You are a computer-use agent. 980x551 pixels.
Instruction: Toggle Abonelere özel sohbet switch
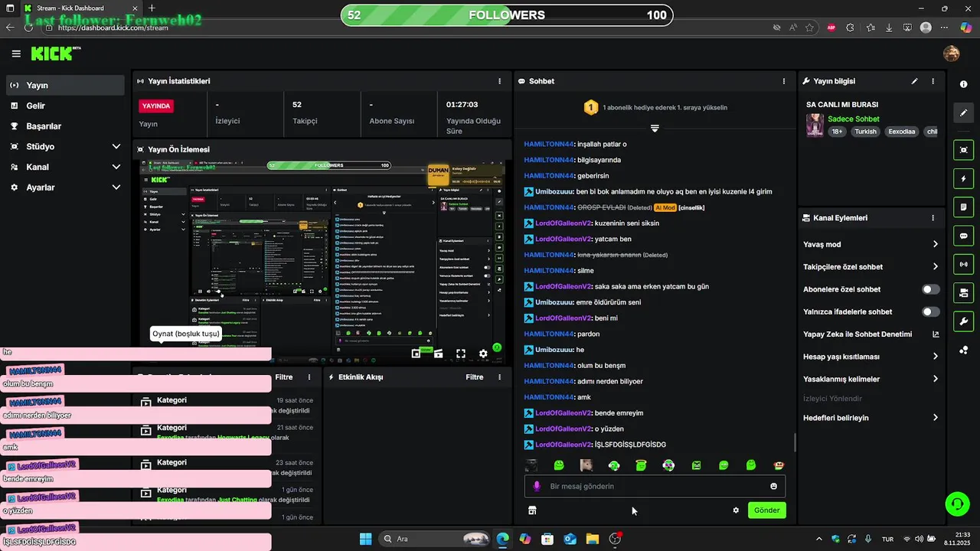coord(931,289)
